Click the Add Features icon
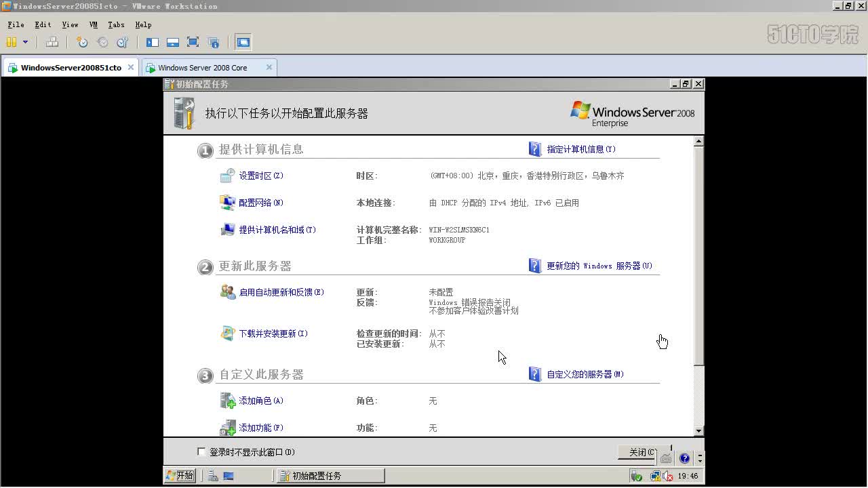Image resolution: width=868 pixels, height=488 pixels. point(227,428)
